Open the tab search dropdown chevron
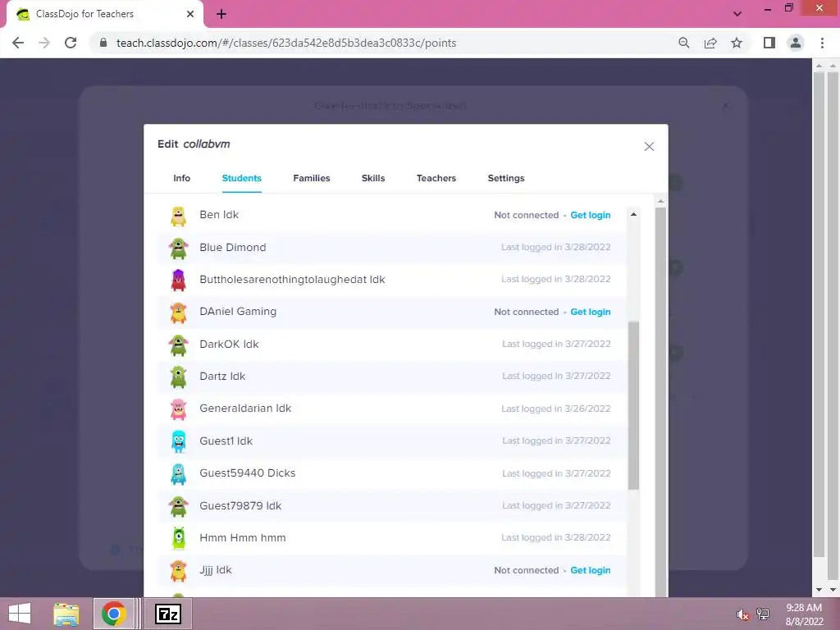Viewport: 840px width, 630px height. click(x=737, y=14)
